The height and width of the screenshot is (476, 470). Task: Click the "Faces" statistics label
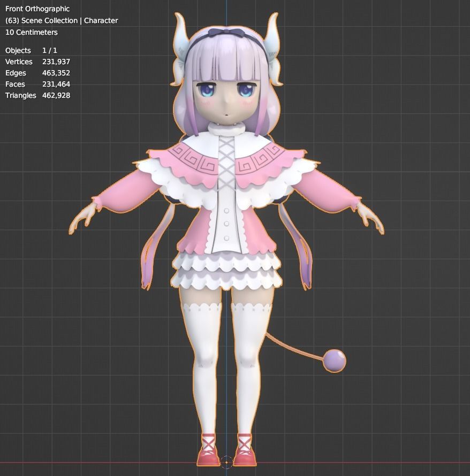point(15,84)
